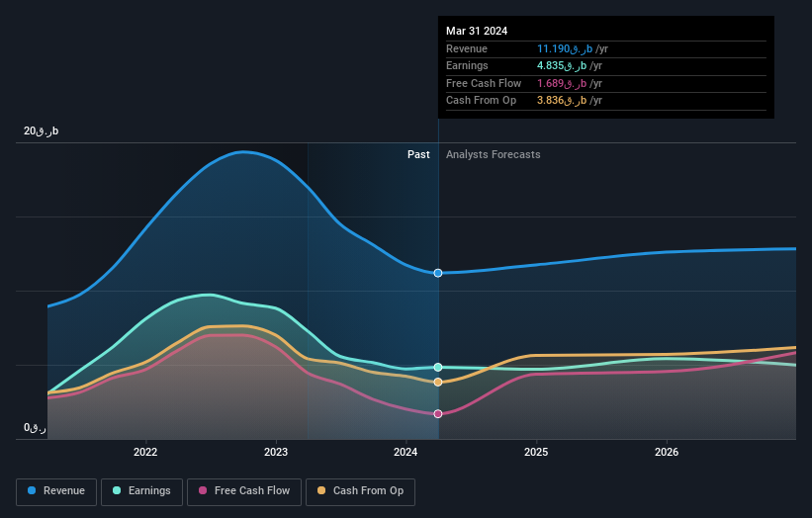Click the 2022 x-axis label
The height and width of the screenshot is (518, 812).
tap(145, 452)
